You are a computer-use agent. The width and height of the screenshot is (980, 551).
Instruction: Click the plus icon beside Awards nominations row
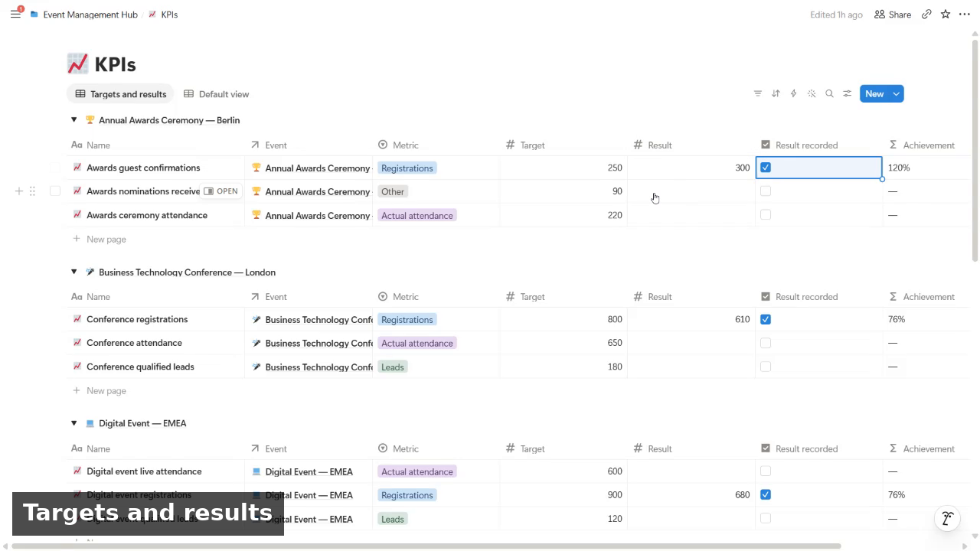pyautogui.click(x=19, y=191)
